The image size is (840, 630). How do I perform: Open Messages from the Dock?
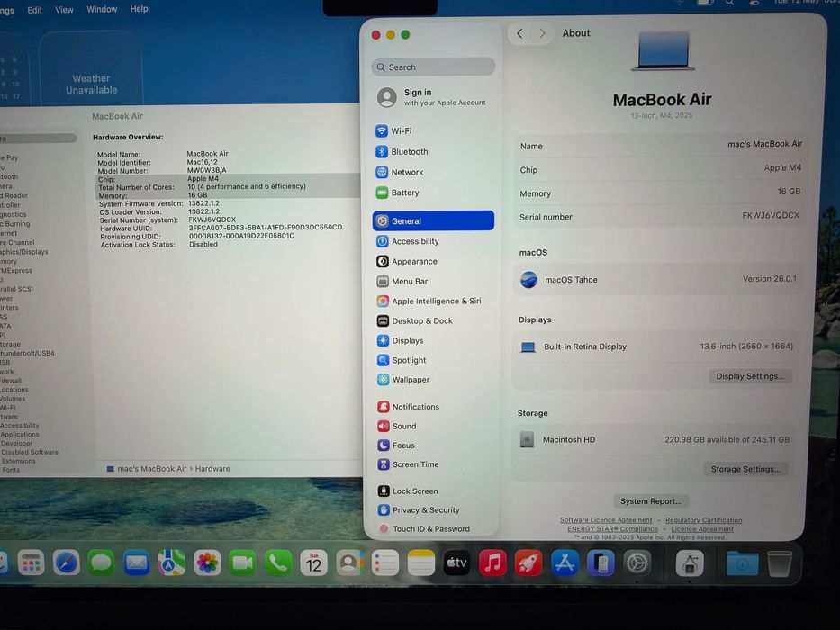pos(101,563)
